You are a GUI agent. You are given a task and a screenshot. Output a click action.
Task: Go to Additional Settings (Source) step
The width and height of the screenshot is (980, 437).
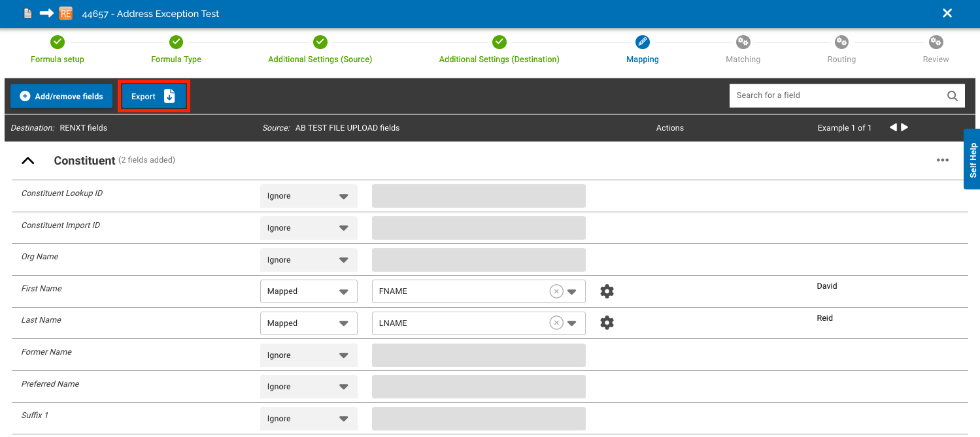click(x=320, y=43)
